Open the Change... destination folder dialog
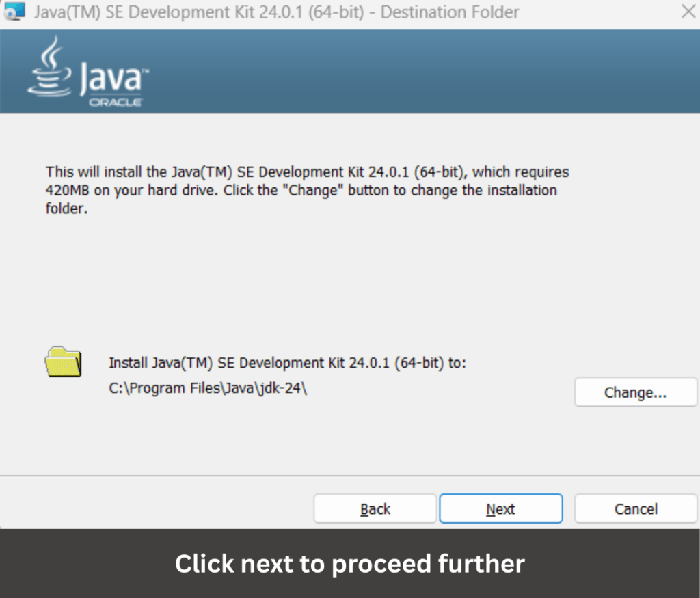Viewport: 700px width, 598px height. pyautogui.click(x=635, y=392)
